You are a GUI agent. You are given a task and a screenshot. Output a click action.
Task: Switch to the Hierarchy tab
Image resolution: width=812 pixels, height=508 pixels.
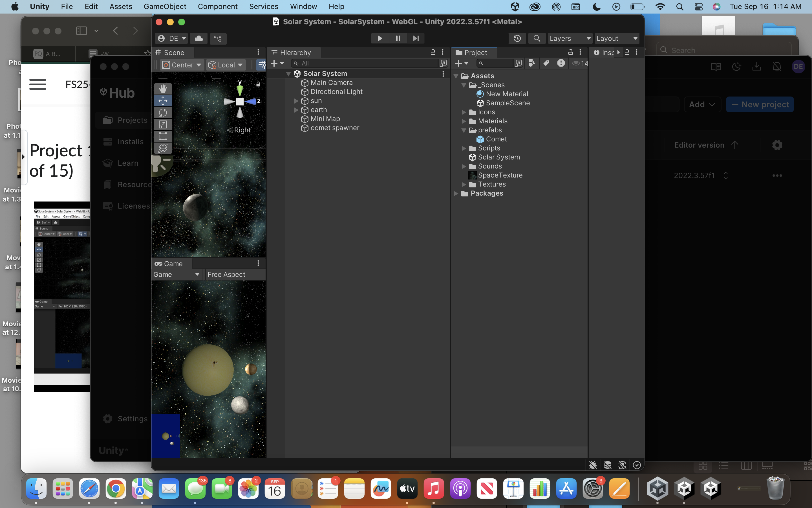tap(294, 52)
